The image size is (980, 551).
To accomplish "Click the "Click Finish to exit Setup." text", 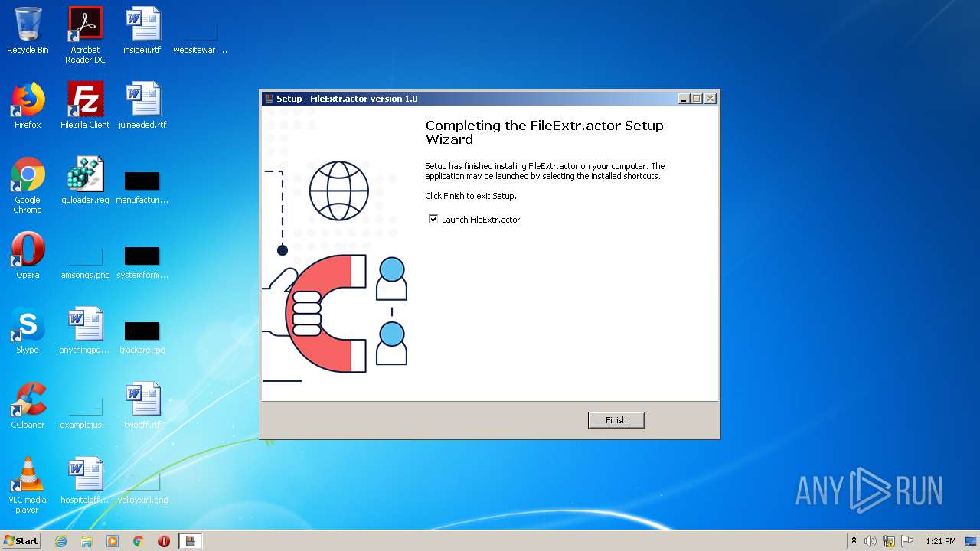I will 471,196.
